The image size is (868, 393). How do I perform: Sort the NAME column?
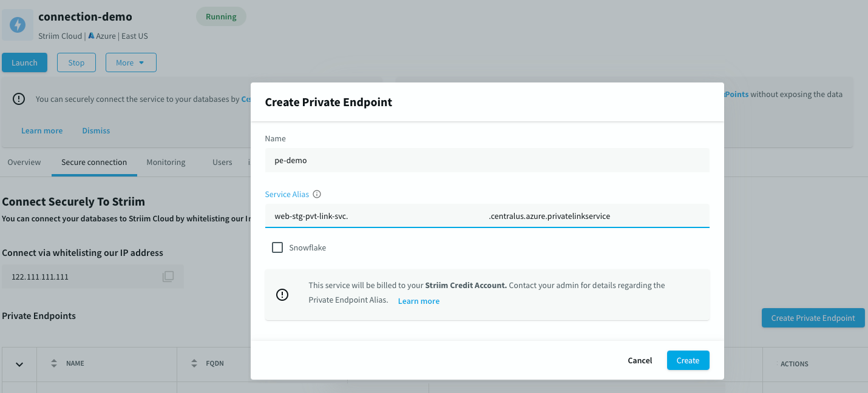(53, 363)
